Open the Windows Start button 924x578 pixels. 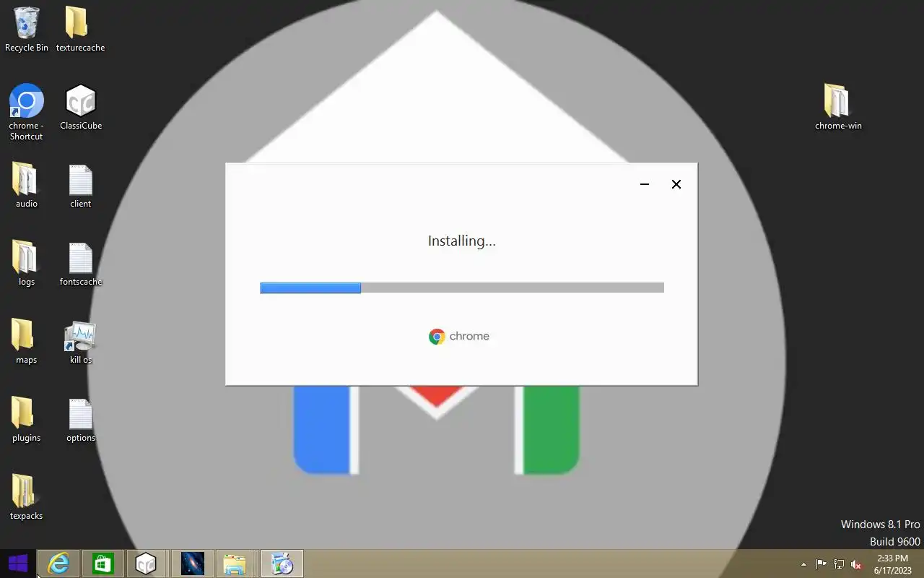point(18,564)
